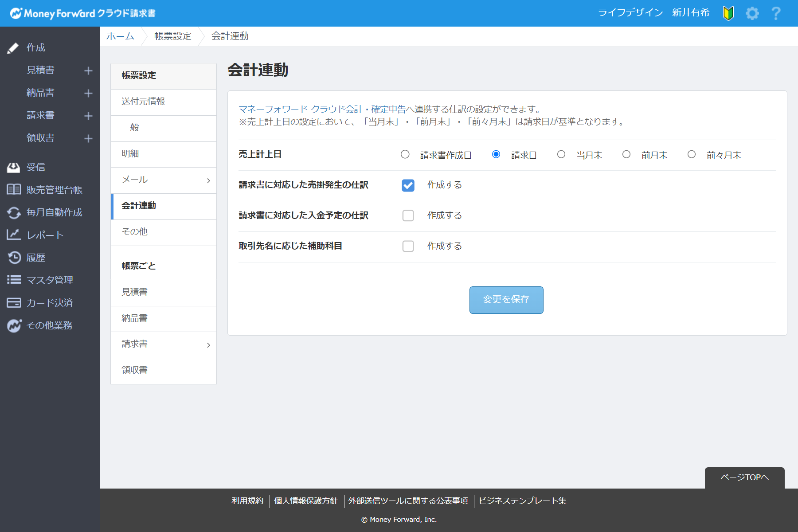Image resolution: width=798 pixels, height=532 pixels.
Task: Go to 毎月自動作成 in sidebar
Action: (54, 212)
